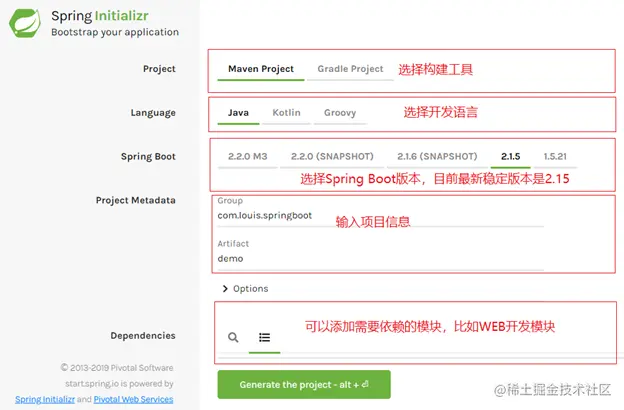The image size is (624, 410).
Task: Choose Groovy as the language
Action: tap(340, 113)
